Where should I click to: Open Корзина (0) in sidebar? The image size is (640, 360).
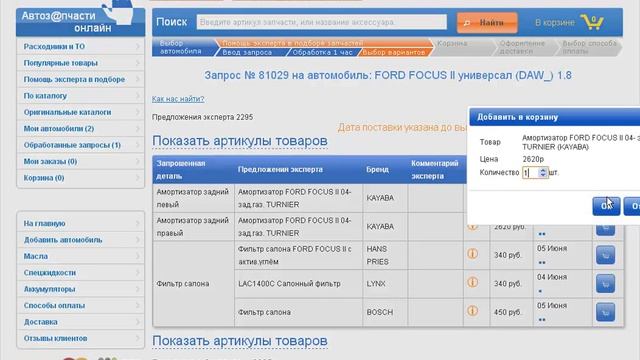(x=80, y=178)
